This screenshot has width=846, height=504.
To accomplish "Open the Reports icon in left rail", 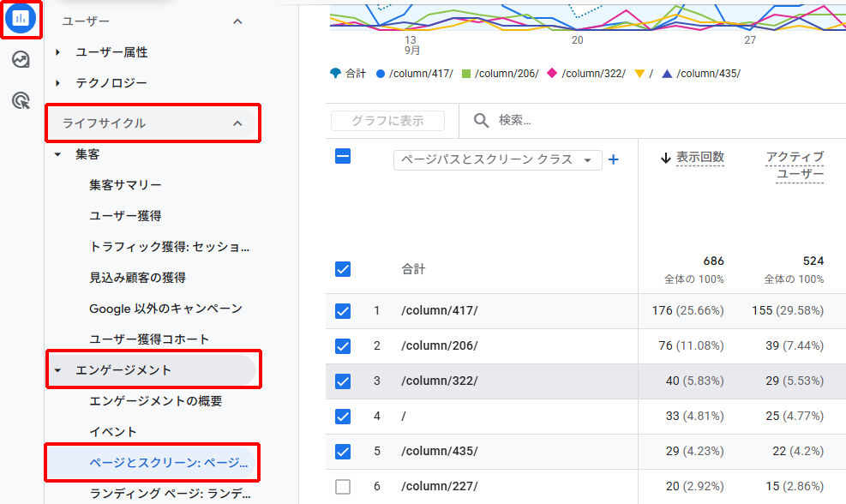I will (x=21, y=18).
